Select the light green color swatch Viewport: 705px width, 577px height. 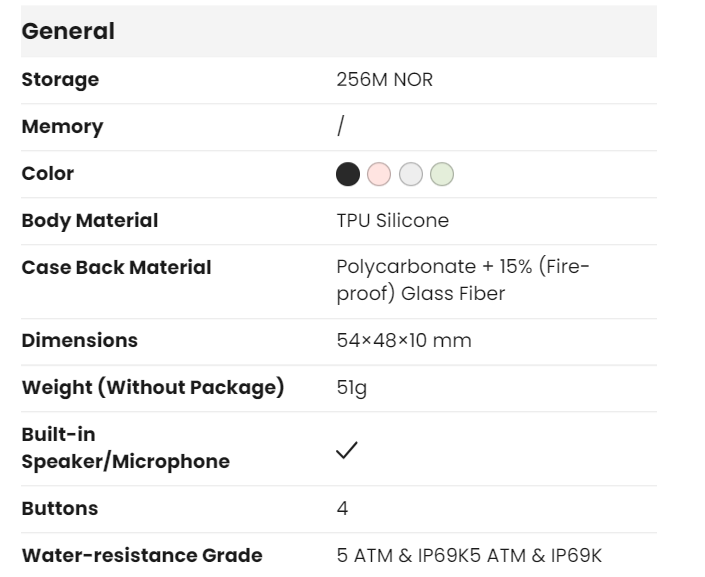[441, 174]
